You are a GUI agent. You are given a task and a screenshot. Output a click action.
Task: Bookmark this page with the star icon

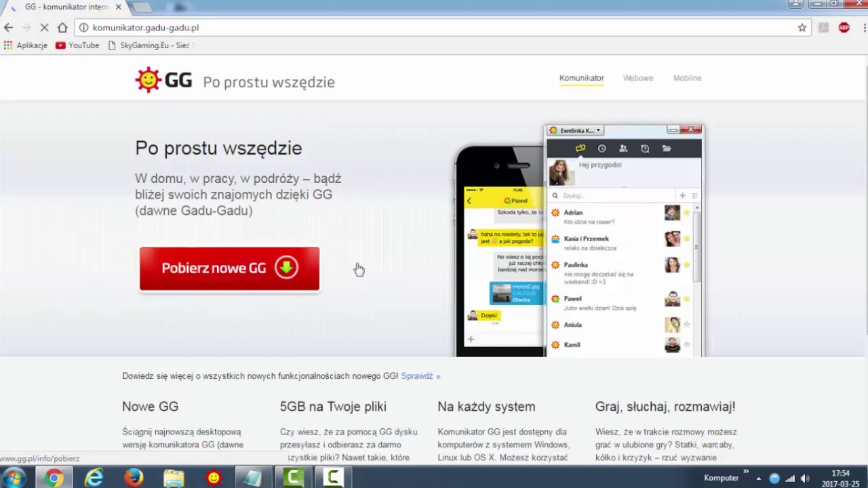tap(802, 28)
